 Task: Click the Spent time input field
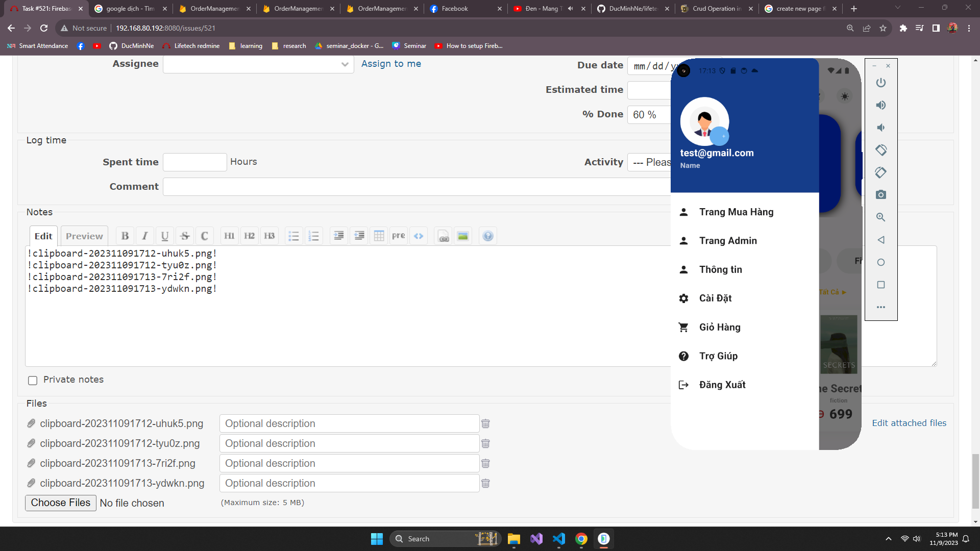(194, 162)
